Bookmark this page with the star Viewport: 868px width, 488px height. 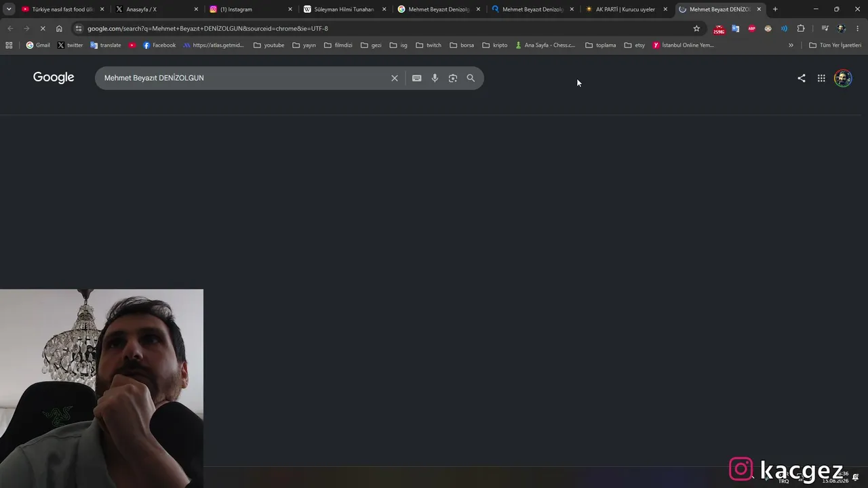tap(696, 28)
